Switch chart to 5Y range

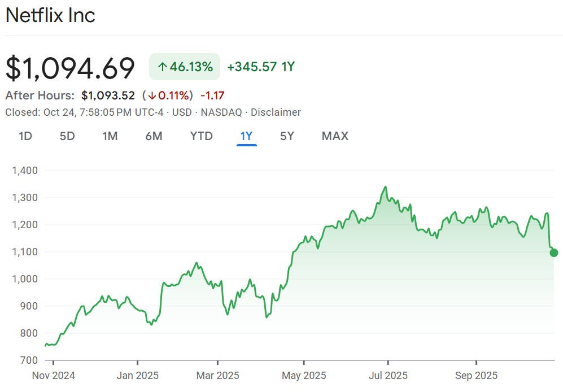point(287,136)
